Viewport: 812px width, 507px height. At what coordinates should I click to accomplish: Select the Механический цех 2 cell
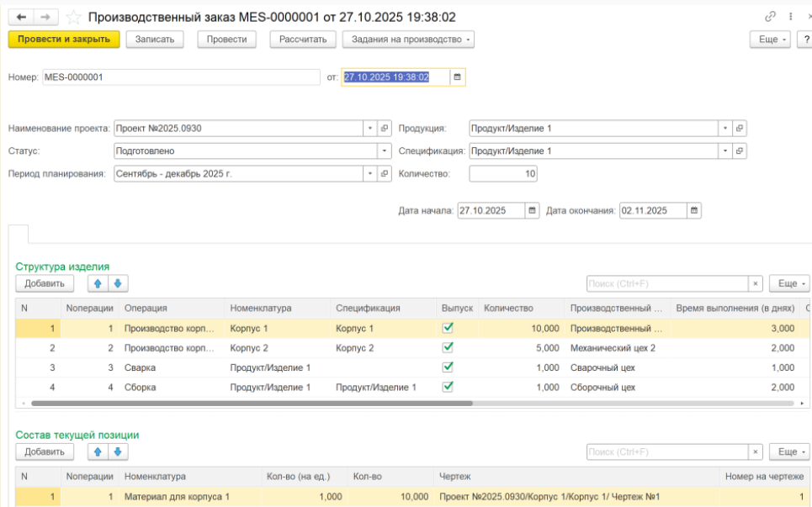click(618, 348)
